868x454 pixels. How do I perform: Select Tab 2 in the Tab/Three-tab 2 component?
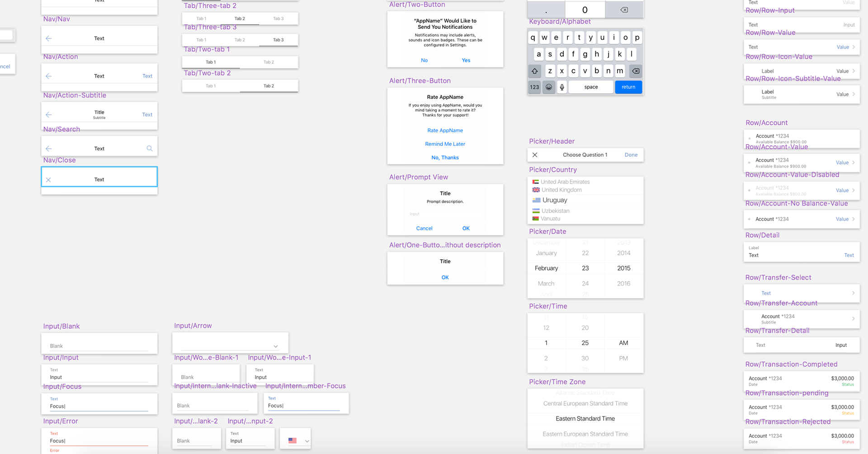pyautogui.click(x=240, y=19)
